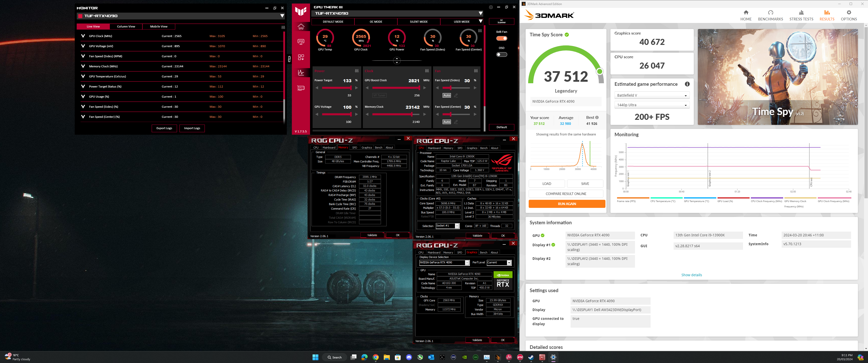Show Best score info icon
This screenshot has width=868, height=363.
(x=597, y=118)
